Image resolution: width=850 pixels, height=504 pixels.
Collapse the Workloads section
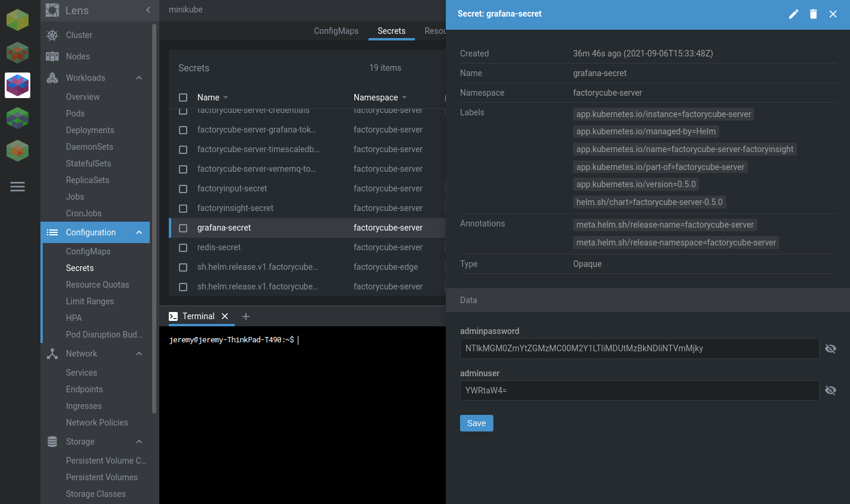pyautogui.click(x=139, y=78)
